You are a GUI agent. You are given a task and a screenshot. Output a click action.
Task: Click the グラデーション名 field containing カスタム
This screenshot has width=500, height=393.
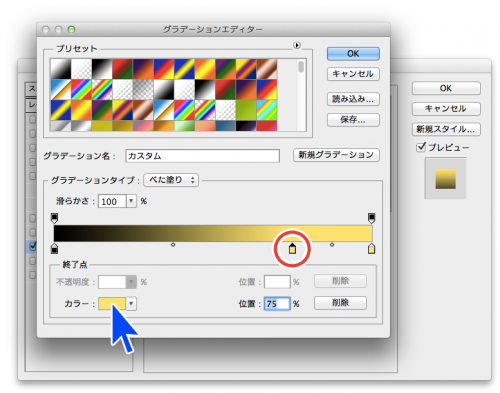(202, 156)
